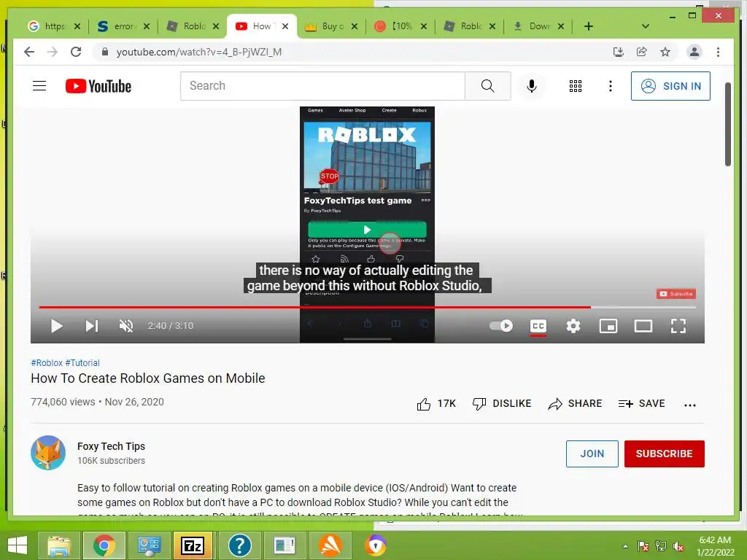Click the browser address bar URL

(x=199, y=52)
